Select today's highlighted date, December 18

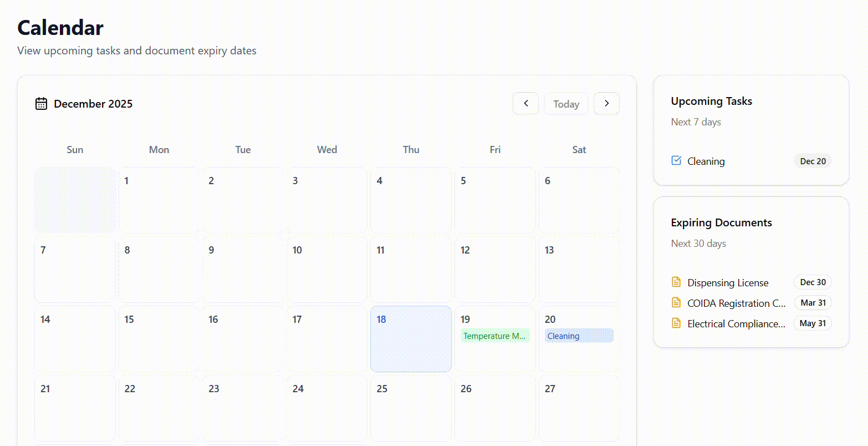pos(411,338)
